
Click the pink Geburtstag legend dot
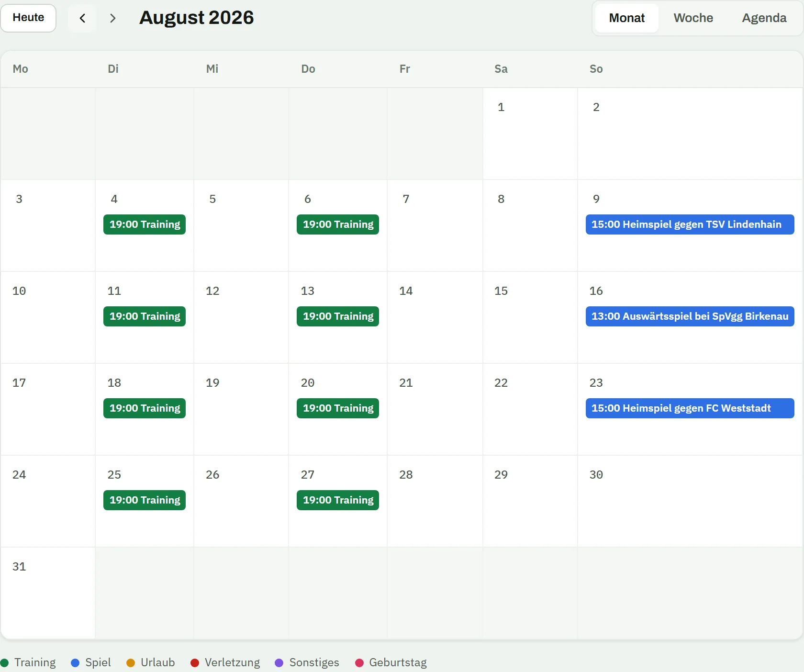[x=359, y=663]
